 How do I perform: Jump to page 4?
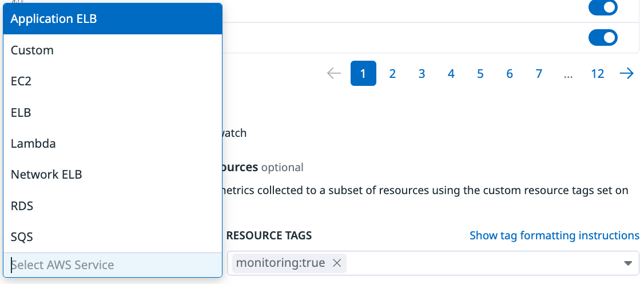(451, 73)
